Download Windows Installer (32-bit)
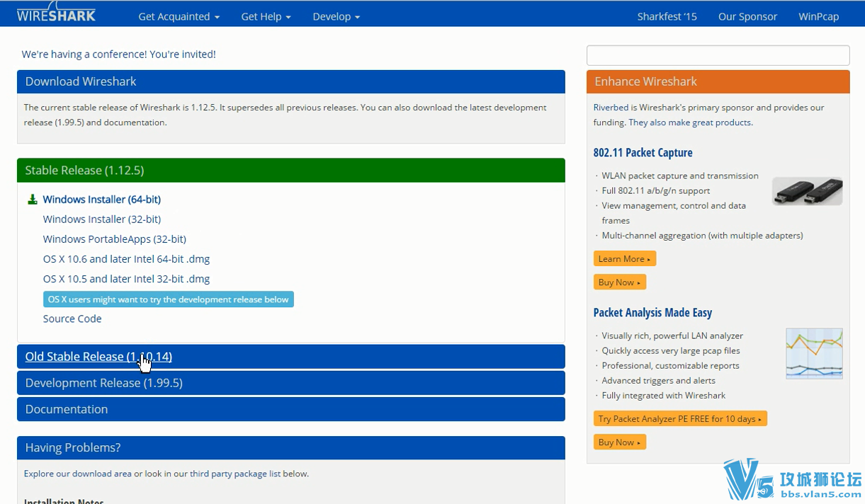 pyautogui.click(x=101, y=219)
